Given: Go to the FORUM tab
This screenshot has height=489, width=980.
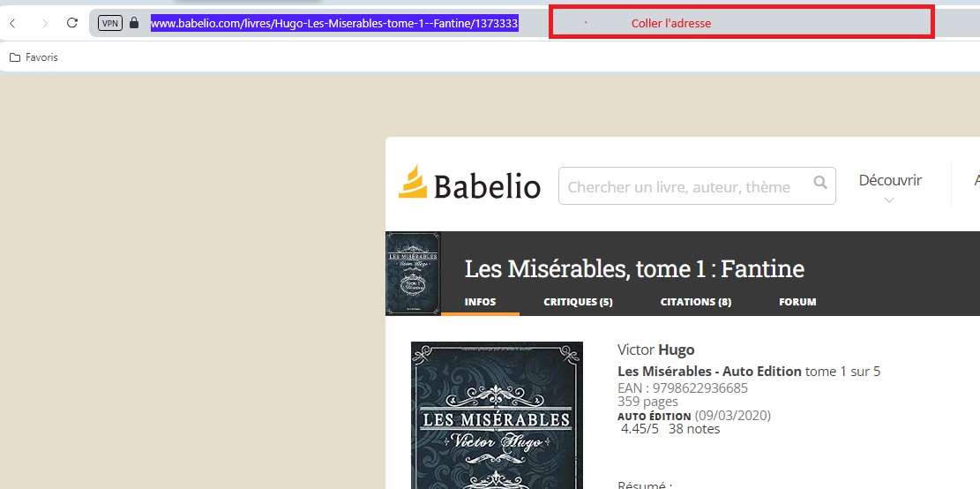Looking at the screenshot, I should (x=797, y=302).
